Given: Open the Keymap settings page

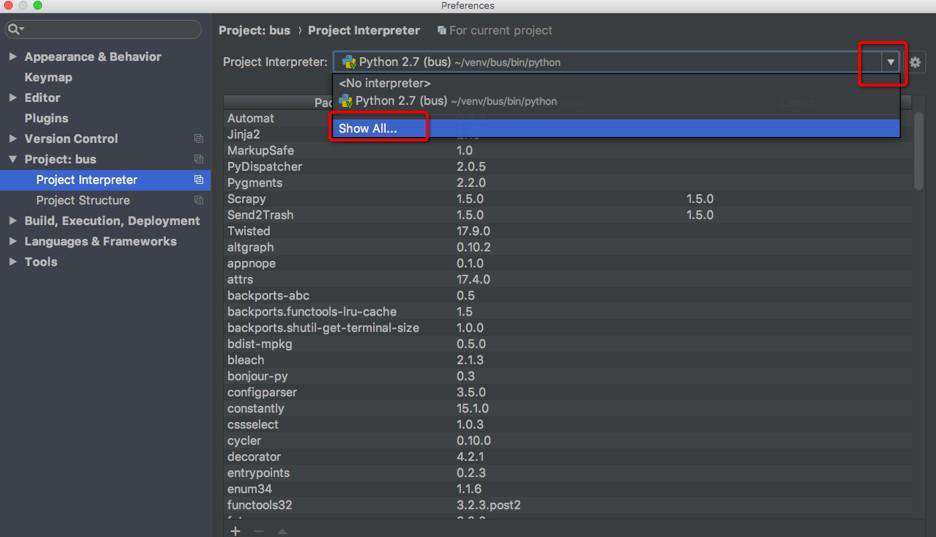Looking at the screenshot, I should tap(48, 77).
